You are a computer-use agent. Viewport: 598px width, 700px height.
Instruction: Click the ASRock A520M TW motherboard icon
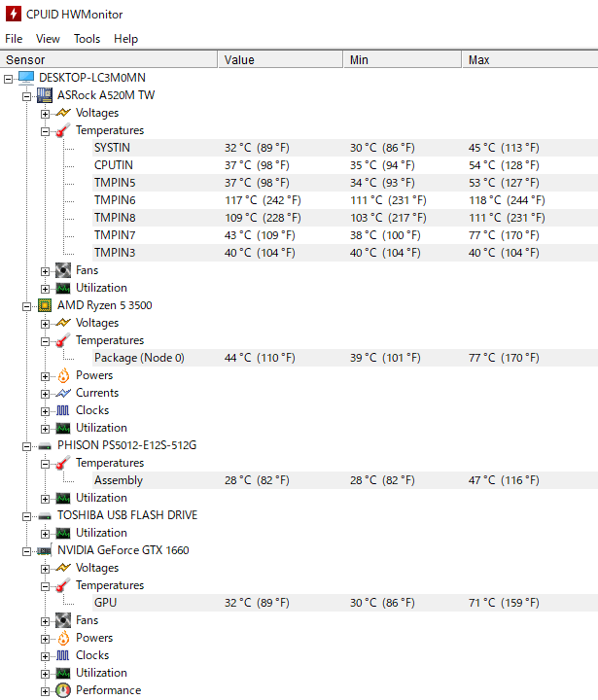(45, 95)
